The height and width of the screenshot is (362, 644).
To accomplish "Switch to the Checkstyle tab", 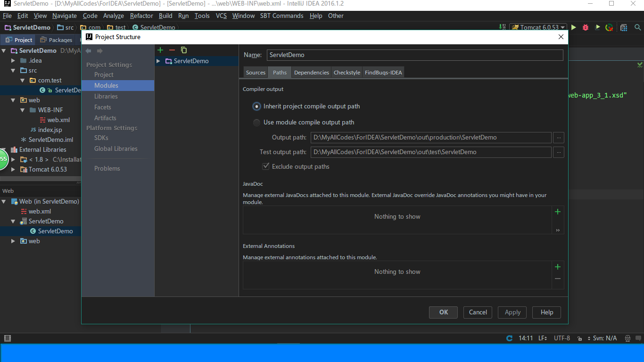I will pyautogui.click(x=347, y=72).
